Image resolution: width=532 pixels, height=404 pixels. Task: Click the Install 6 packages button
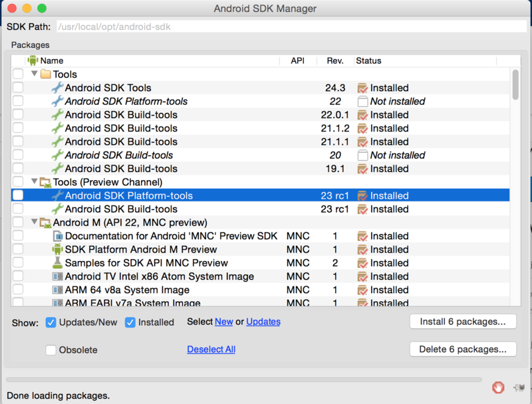pos(463,322)
